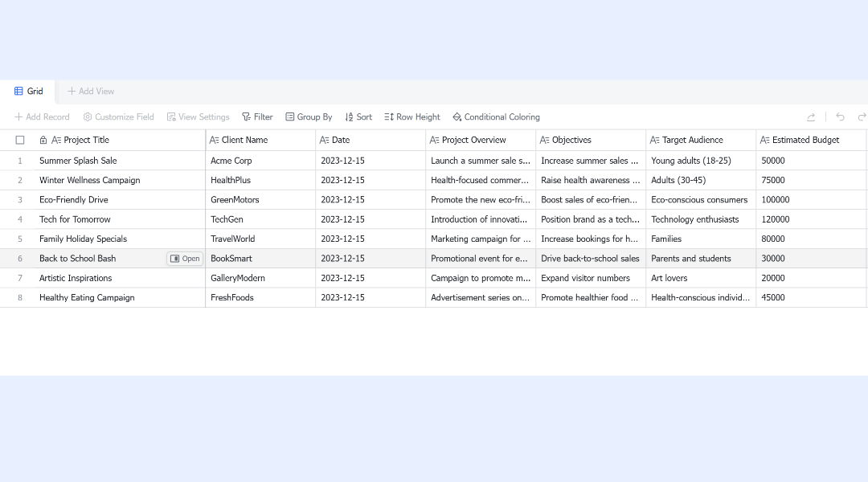The image size is (868, 482).
Task: Click the budget cell 80000
Action: 811,239
